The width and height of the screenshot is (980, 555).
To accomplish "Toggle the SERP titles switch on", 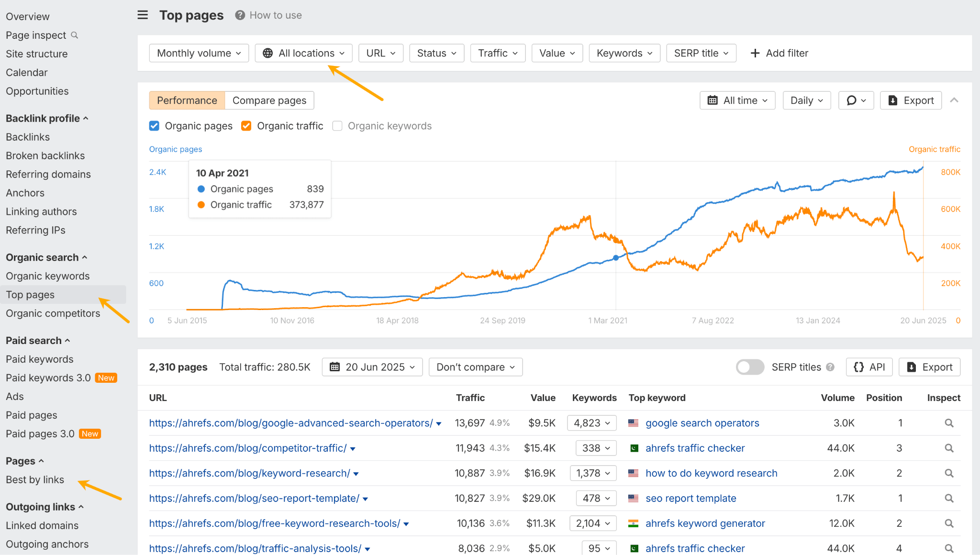I will 749,367.
